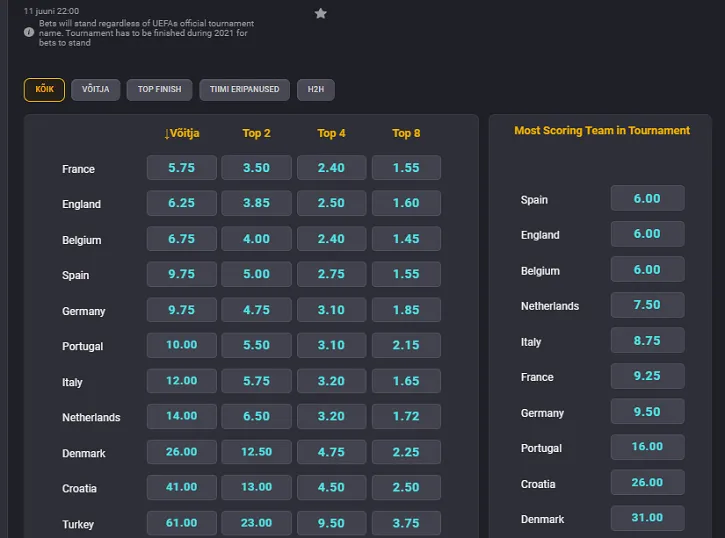Click the info icon beside bet rules
This screenshot has width=725, height=538.
tap(28, 32)
